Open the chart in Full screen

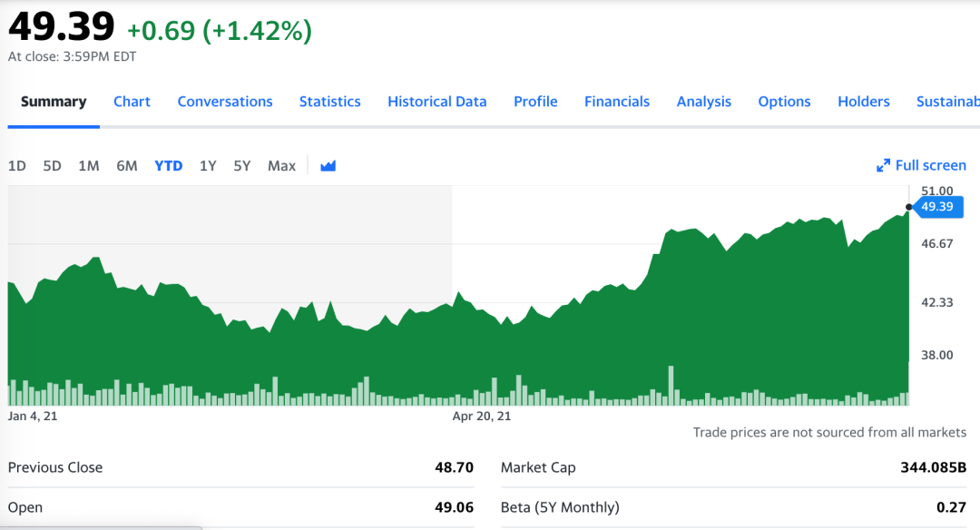(921, 165)
